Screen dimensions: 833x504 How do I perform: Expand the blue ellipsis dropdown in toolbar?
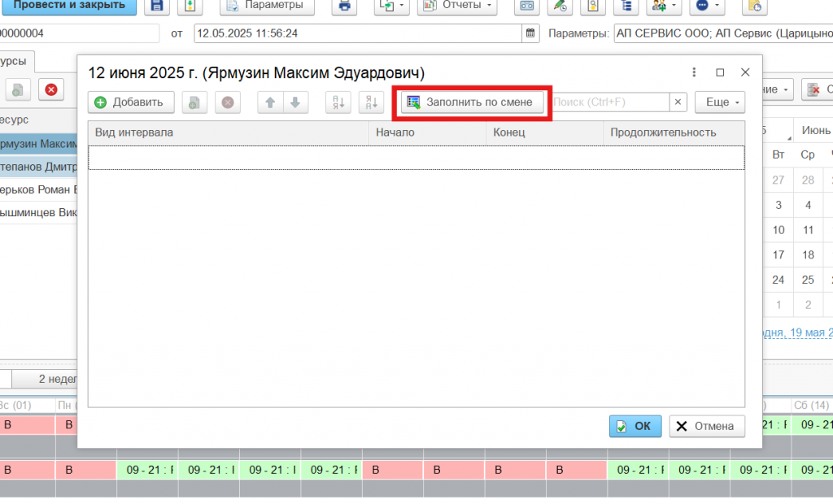(x=706, y=6)
